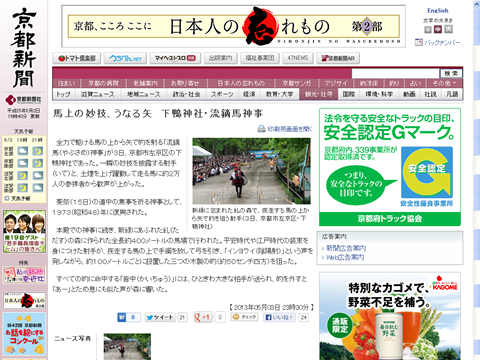This screenshot has width=480, height=360.
Task: Focus the site search input field
Action: 395,73
